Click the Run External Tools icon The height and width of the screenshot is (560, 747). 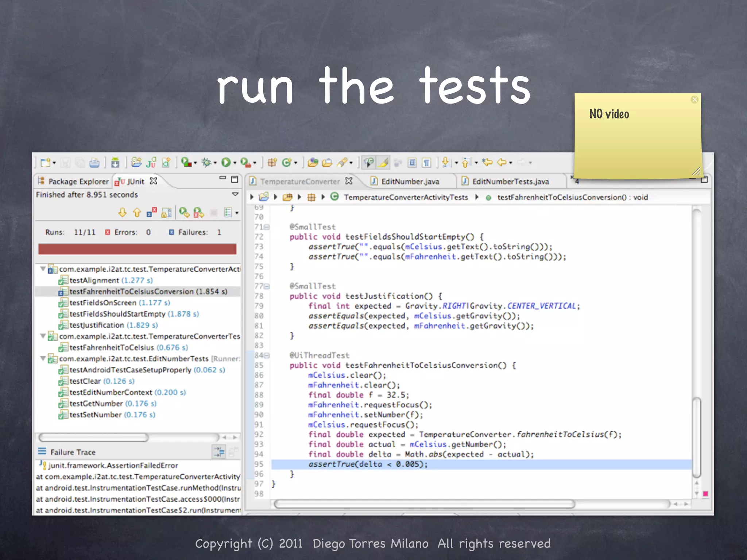pyautogui.click(x=246, y=163)
